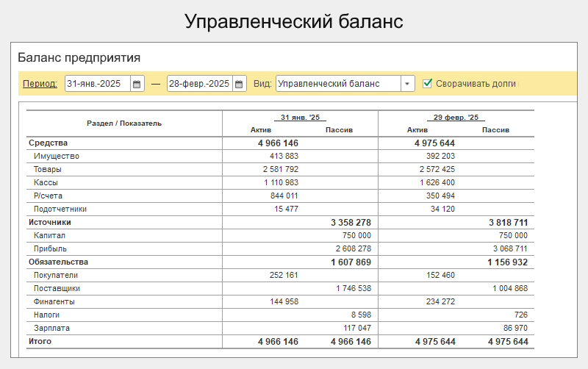Select the Кассы row label
Image resolution: width=588 pixels, height=369 pixels.
[46, 182]
